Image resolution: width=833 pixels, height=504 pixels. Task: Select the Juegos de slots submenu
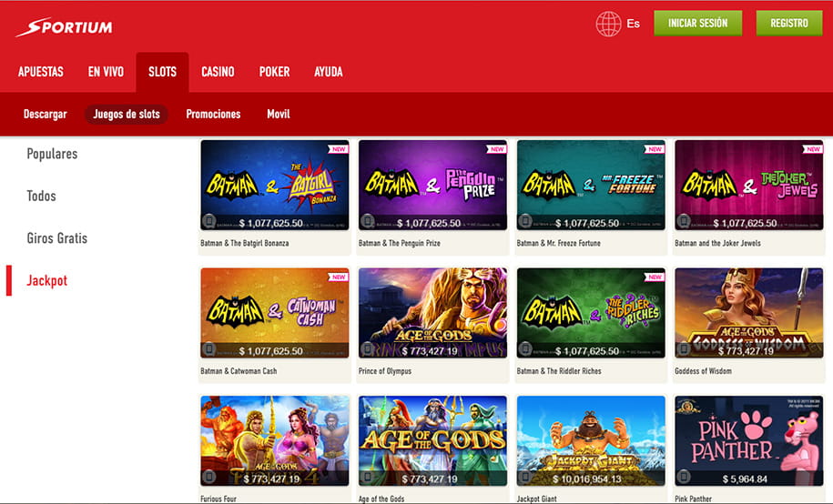pos(127,115)
